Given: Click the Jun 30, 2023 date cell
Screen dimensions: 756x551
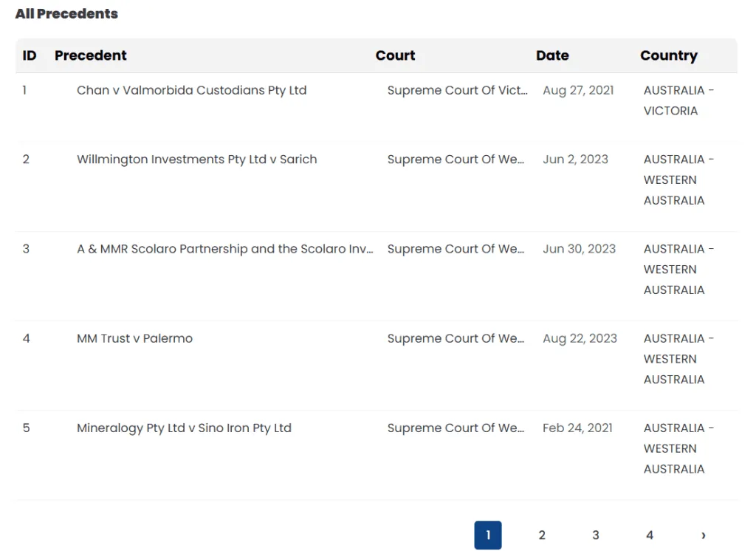Looking at the screenshot, I should [x=579, y=249].
